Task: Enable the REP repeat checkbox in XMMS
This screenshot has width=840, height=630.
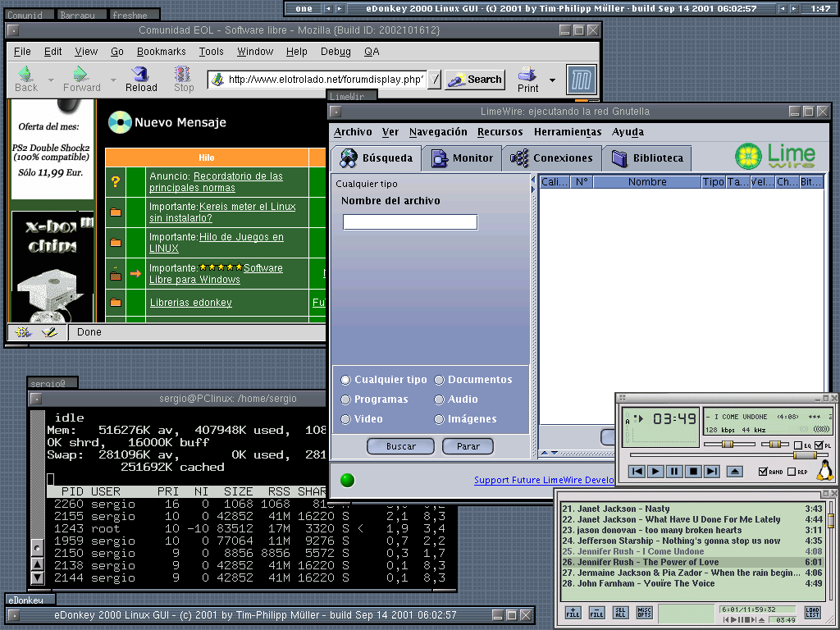Action: click(792, 472)
